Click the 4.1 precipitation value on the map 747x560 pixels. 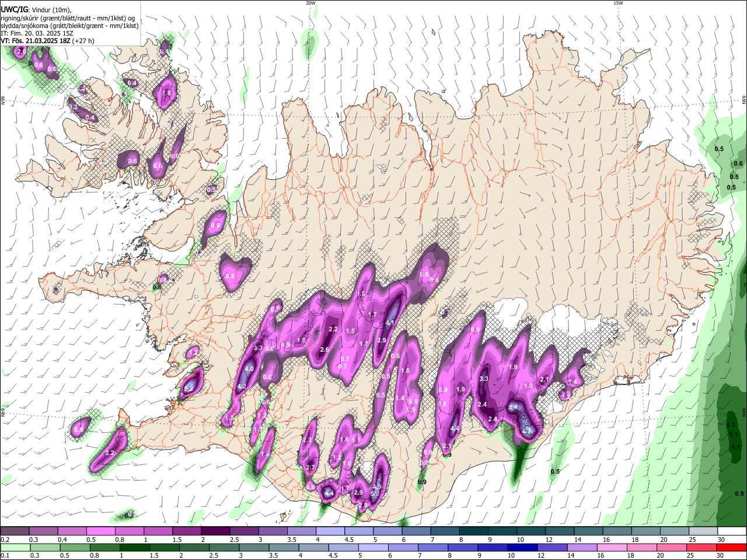point(390,322)
